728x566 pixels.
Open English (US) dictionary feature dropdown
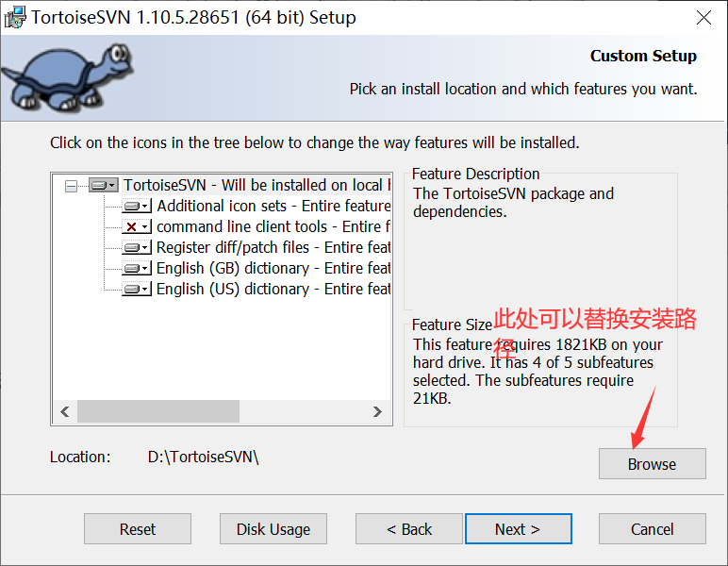(x=137, y=289)
